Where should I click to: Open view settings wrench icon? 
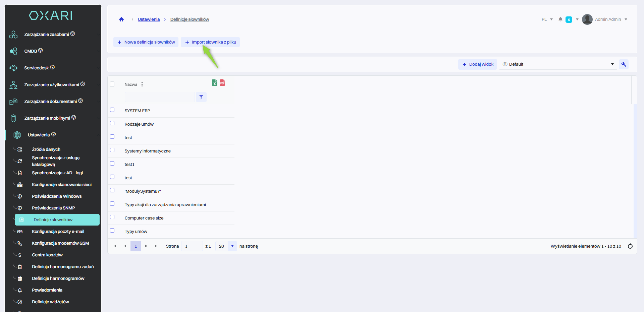(x=624, y=64)
